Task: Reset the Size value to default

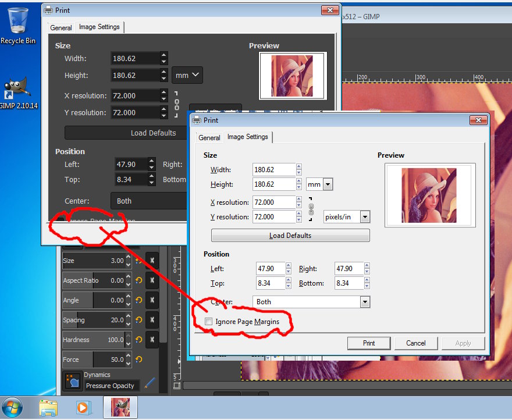Action: [139, 261]
